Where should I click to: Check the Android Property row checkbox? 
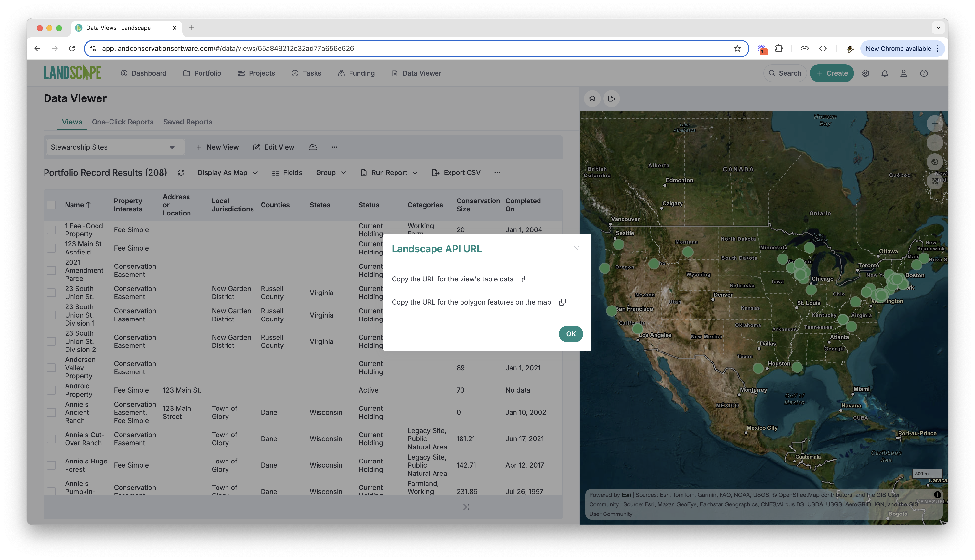[x=52, y=390]
